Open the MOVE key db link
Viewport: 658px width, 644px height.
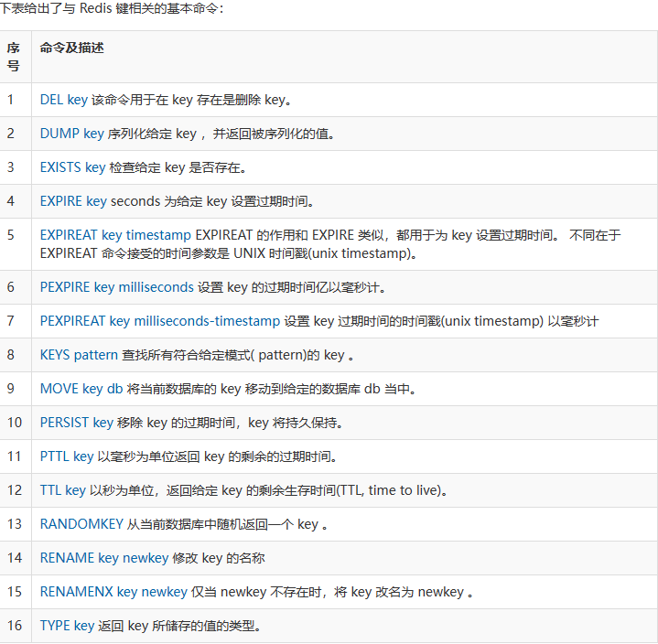coord(81,389)
